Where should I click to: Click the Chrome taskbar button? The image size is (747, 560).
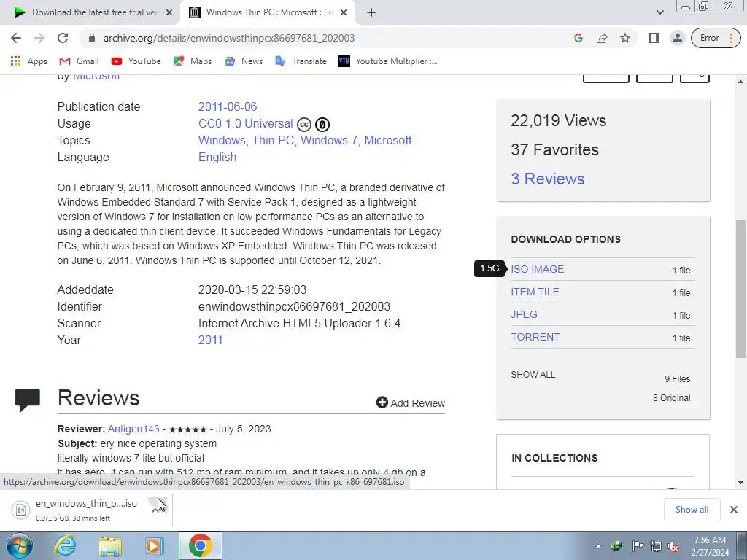coord(201,545)
